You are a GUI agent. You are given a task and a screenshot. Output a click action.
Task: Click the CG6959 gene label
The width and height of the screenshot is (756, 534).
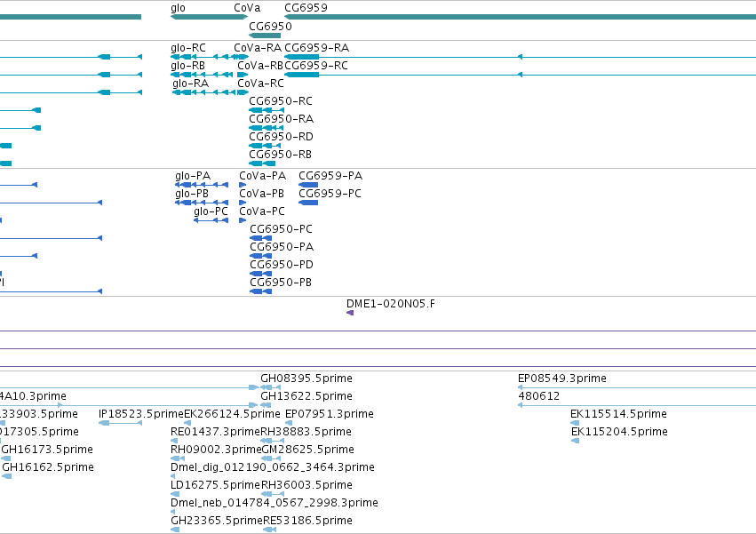pos(306,8)
